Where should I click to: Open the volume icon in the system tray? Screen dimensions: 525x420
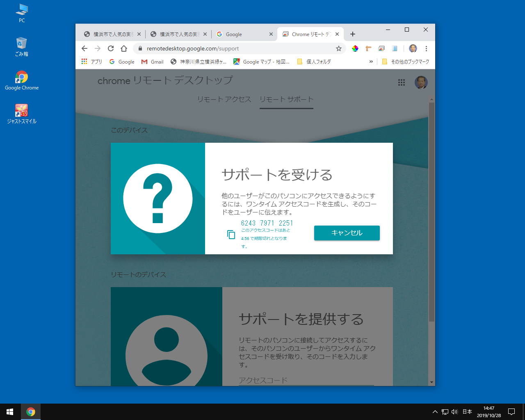[x=454, y=412]
